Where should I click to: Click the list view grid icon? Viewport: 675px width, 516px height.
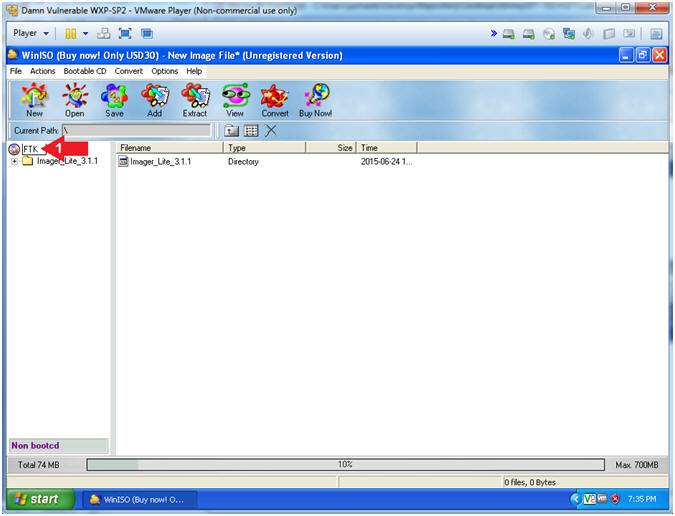[x=251, y=130]
